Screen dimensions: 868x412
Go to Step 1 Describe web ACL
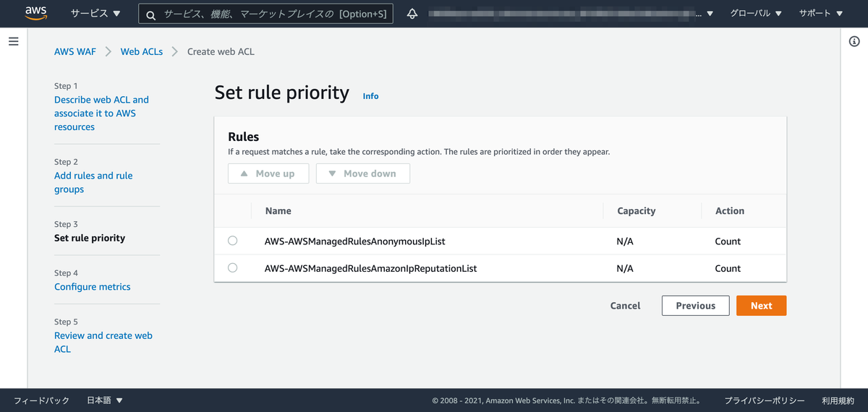click(101, 113)
